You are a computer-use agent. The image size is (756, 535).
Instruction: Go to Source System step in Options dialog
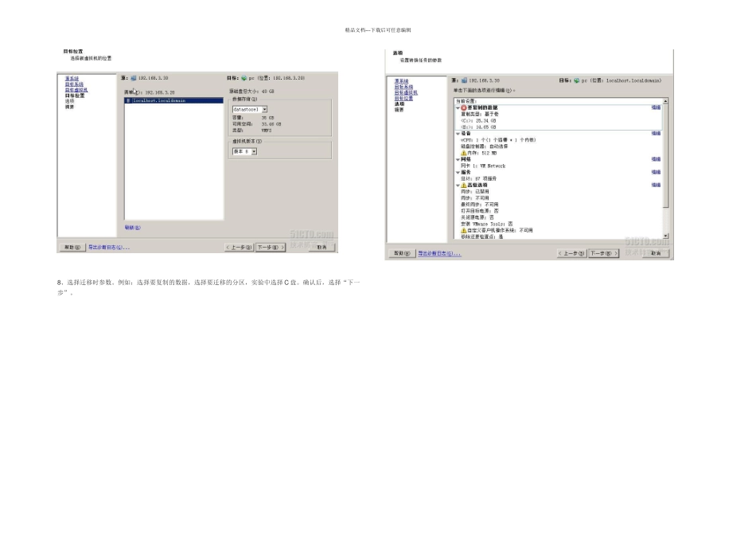coord(402,81)
